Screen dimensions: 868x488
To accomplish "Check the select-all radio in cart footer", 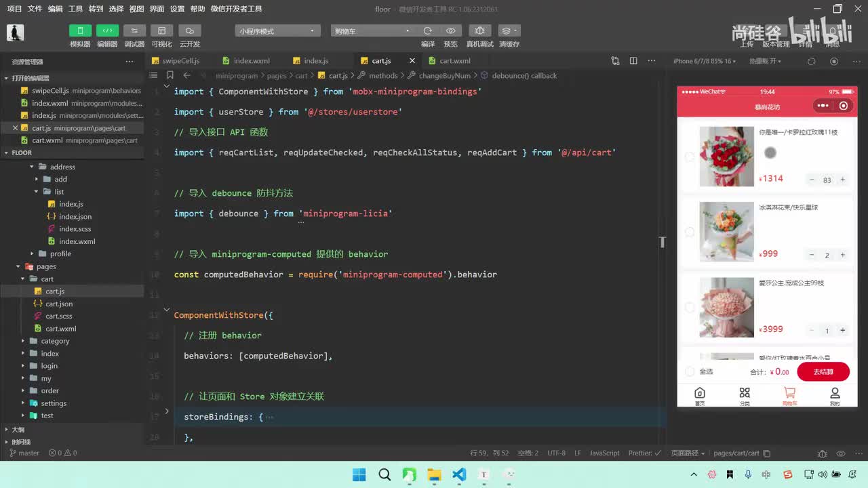I will [690, 371].
